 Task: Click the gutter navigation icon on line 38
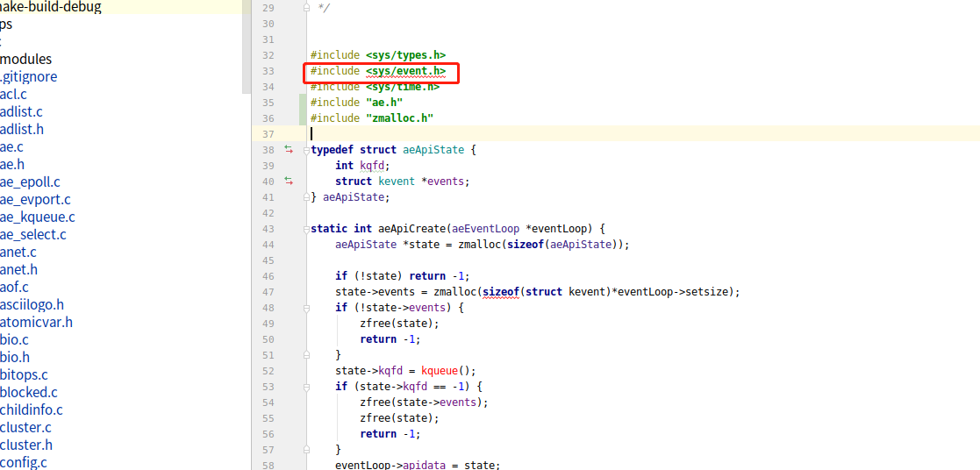[x=289, y=150]
